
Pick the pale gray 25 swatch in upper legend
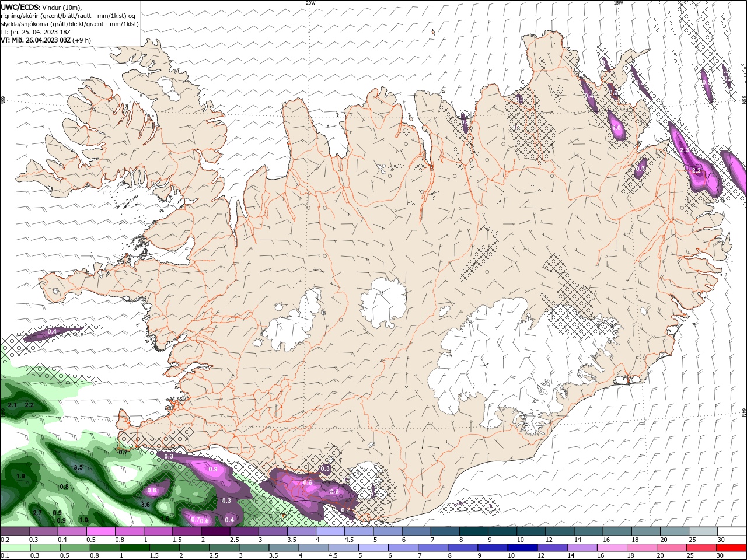pos(704,531)
